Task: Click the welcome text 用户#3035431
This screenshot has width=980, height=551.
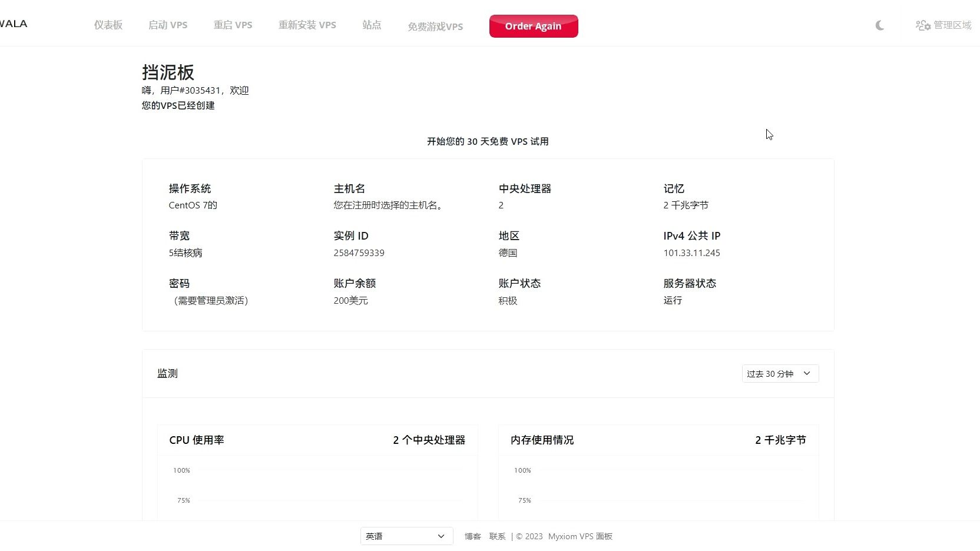Action: (191, 90)
